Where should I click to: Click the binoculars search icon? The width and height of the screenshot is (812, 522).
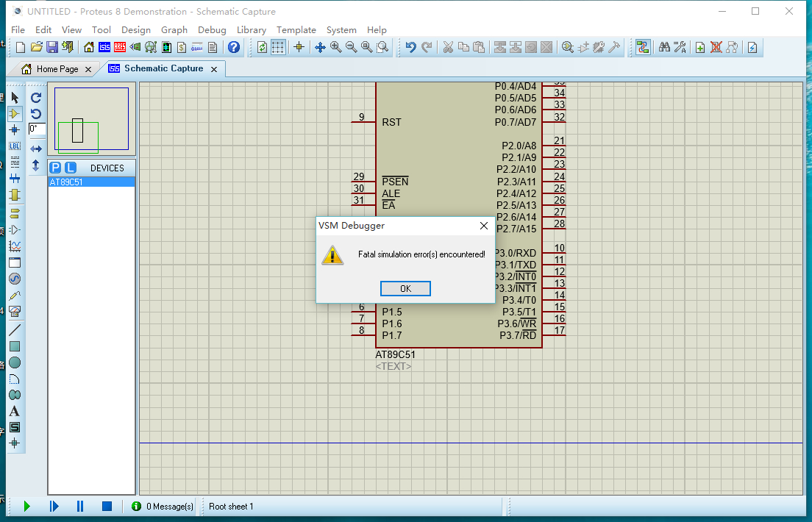(x=663, y=48)
